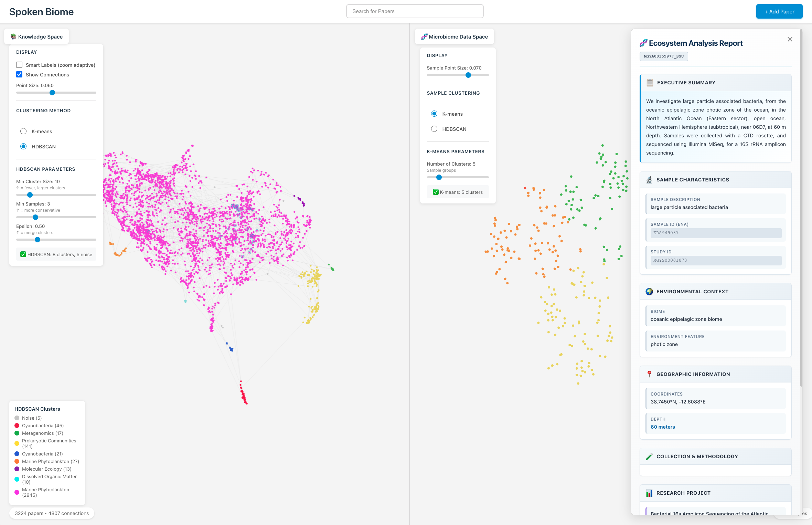This screenshot has height=525, width=812.
Task: Click the Geographic Information pin icon
Action: click(649, 374)
